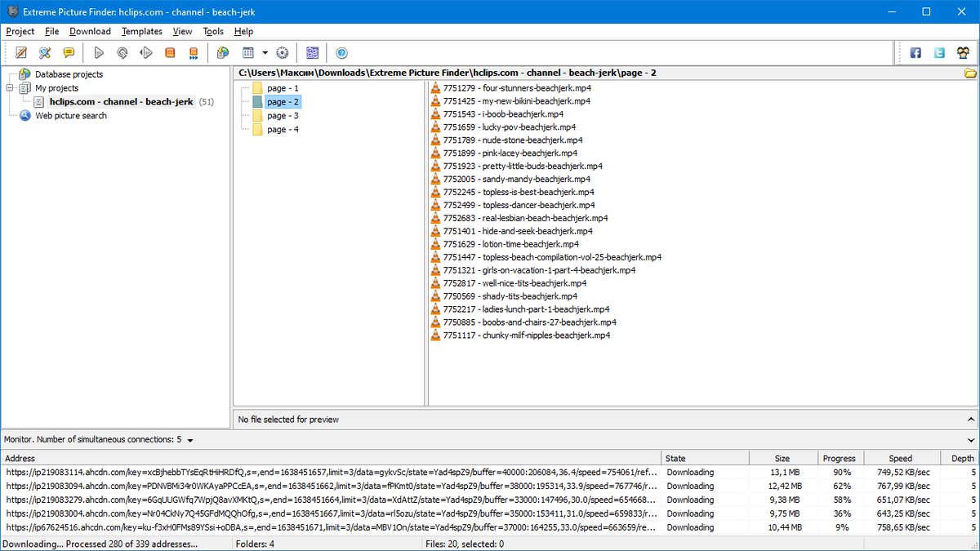The height and width of the screenshot is (551, 980).
Task: Open the Help menu
Action: coord(243,31)
